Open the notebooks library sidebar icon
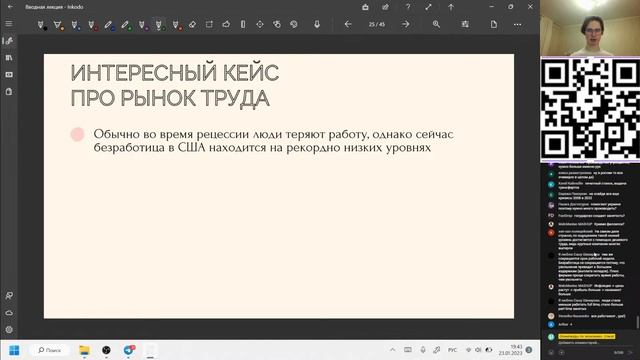 coord(9,58)
